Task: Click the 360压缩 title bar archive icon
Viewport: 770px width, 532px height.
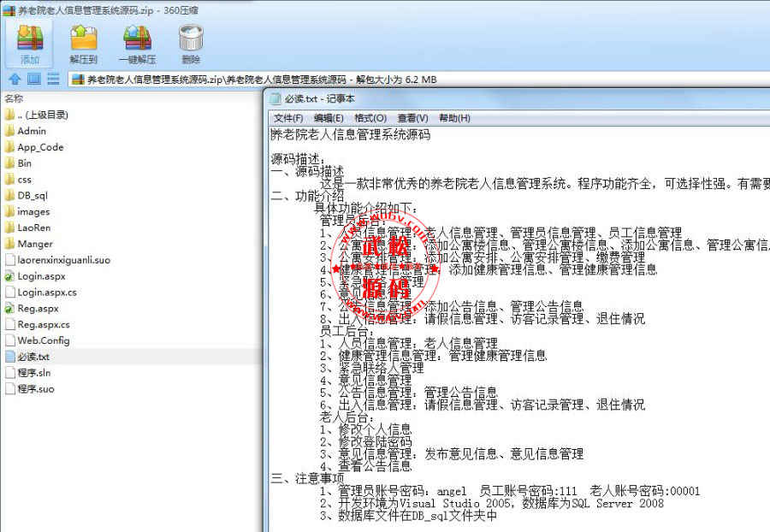Action: pos(9,10)
